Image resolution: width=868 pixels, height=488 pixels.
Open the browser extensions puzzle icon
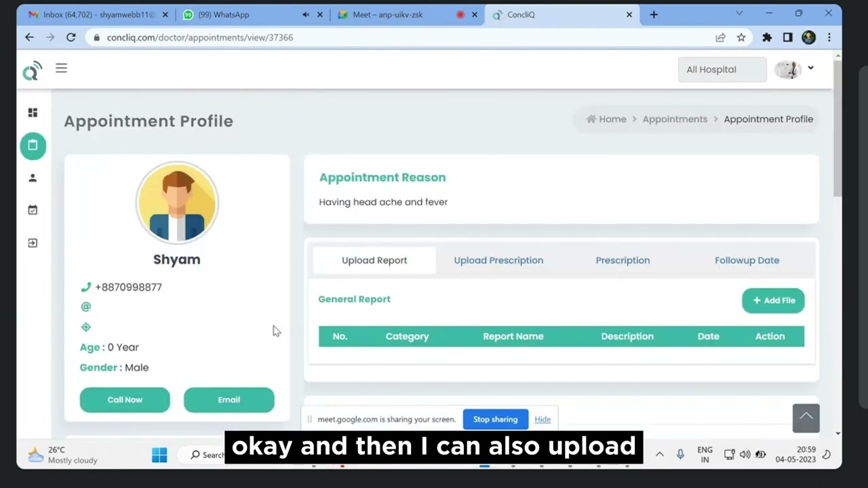(767, 37)
